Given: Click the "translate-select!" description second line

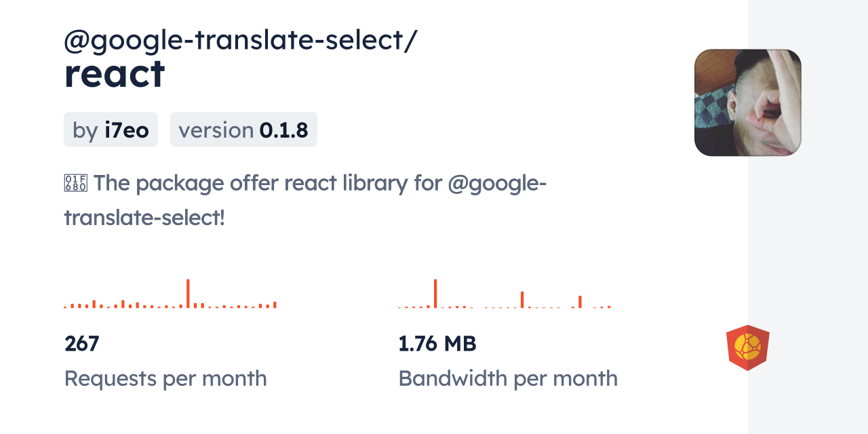Looking at the screenshot, I should (144, 218).
